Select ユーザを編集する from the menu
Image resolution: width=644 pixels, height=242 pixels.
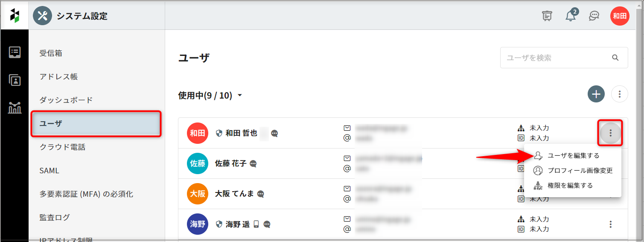pos(573,156)
